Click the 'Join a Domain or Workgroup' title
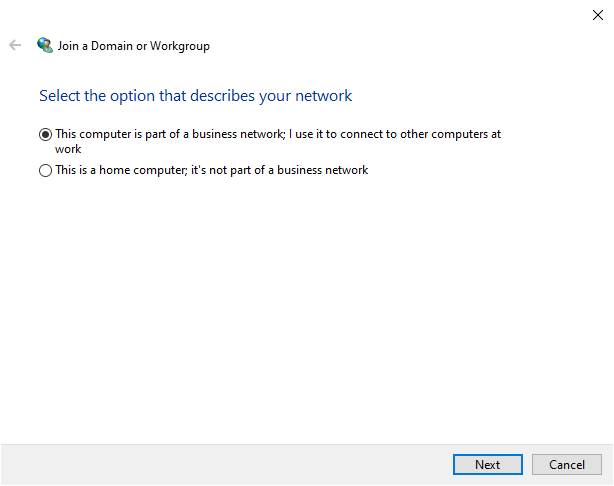 coord(134,46)
